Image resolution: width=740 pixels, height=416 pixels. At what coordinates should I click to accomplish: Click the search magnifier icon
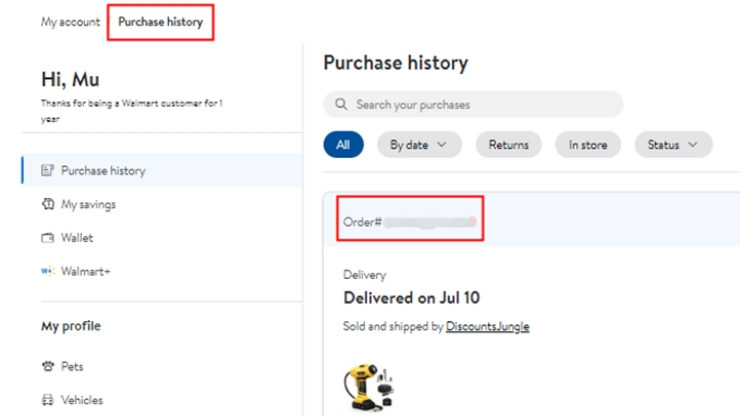coord(341,104)
